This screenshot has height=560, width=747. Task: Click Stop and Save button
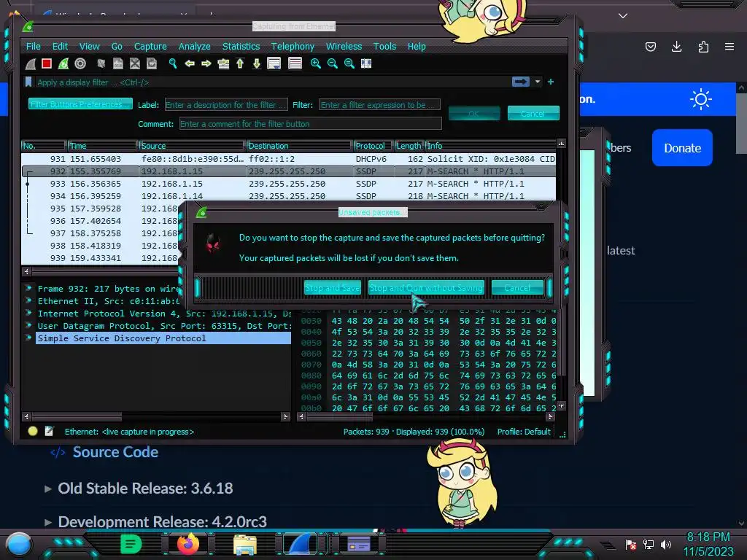333,287
